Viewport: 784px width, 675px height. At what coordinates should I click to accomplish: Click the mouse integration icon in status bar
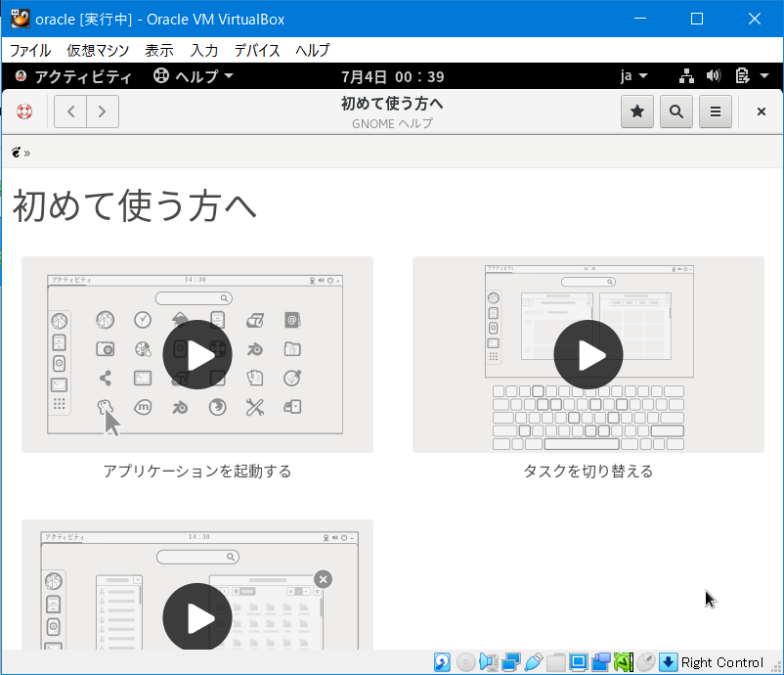coord(645,662)
